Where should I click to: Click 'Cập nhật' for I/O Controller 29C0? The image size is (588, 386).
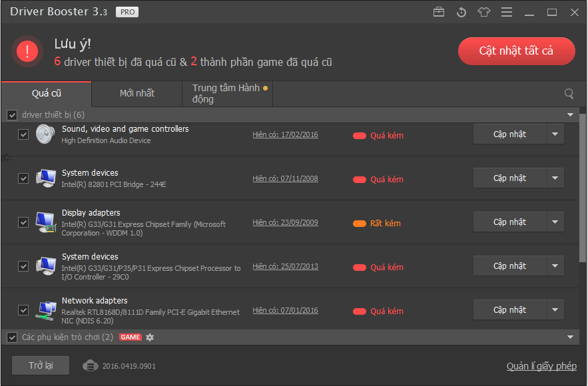click(x=509, y=266)
